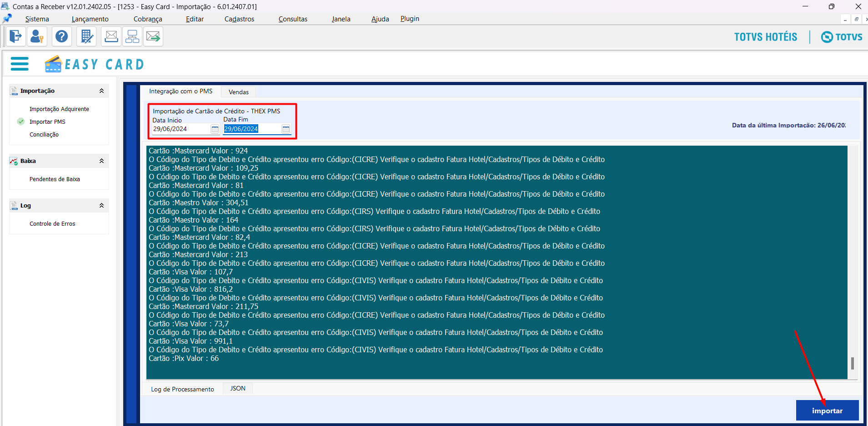Click the log line "Cartão :Mastercard Valor : 924"
The width and height of the screenshot is (868, 426).
(x=198, y=151)
